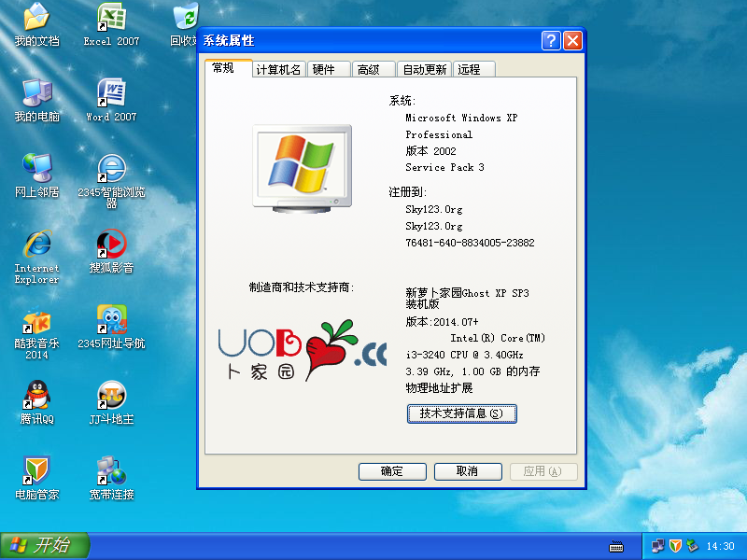Viewport: 747px width, 560px height.
Task: Switch to the 计算机名 tab
Action: (278, 69)
